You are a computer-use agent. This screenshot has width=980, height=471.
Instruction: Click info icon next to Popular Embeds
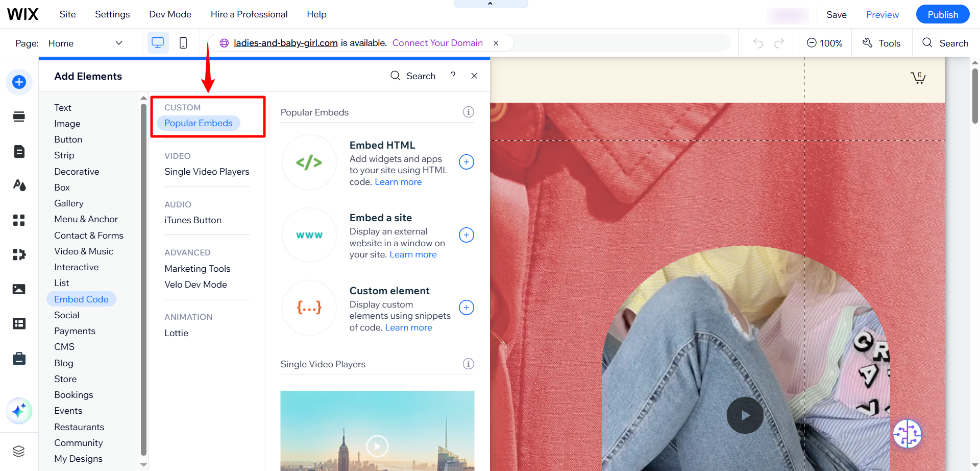click(468, 112)
